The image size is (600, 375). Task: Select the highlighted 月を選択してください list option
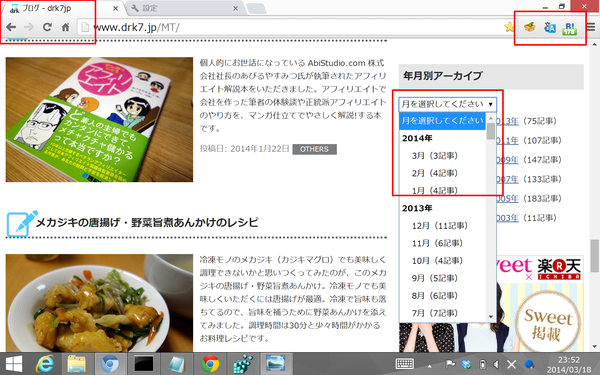442,121
